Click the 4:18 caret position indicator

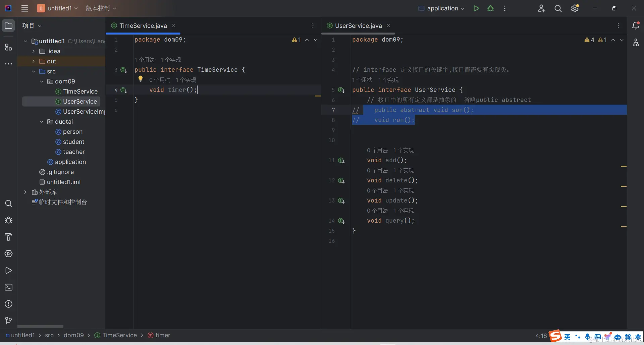click(541, 336)
